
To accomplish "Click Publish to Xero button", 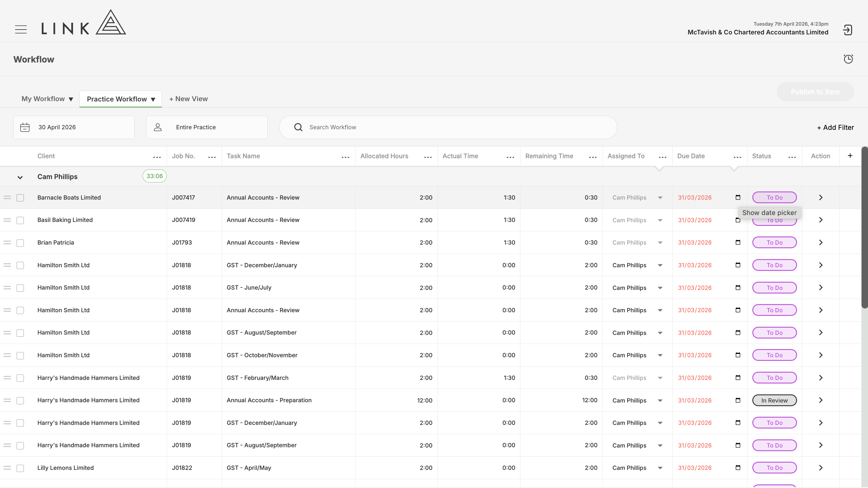I will pyautogui.click(x=815, y=92).
